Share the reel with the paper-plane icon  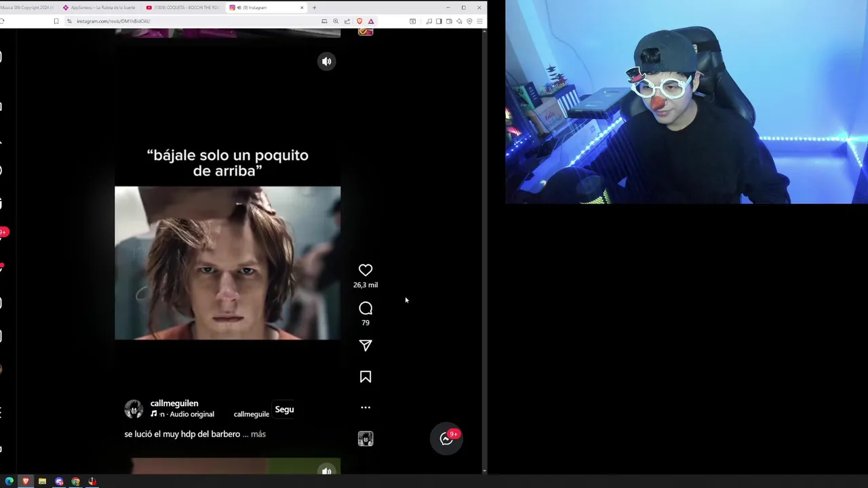click(366, 346)
